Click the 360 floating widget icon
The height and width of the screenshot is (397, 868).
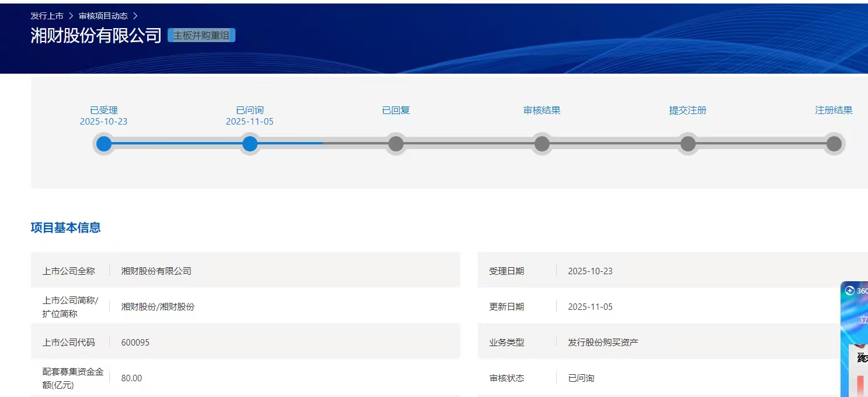tap(850, 291)
